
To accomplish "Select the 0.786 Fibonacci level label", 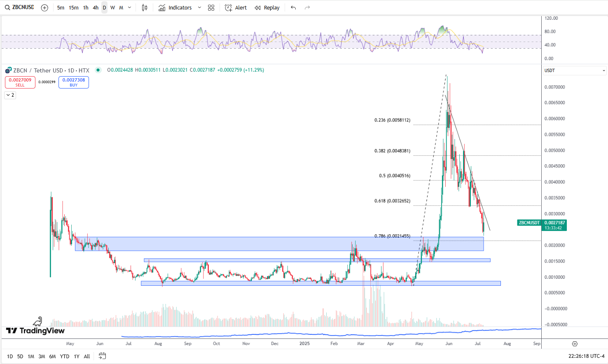I will tap(392, 236).
